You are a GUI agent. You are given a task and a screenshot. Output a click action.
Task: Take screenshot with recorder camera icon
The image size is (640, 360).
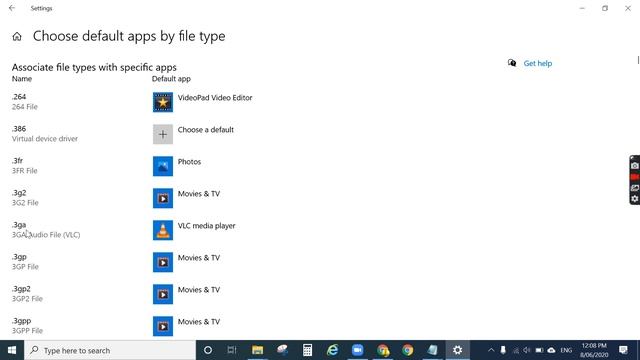tap(635, 166)
